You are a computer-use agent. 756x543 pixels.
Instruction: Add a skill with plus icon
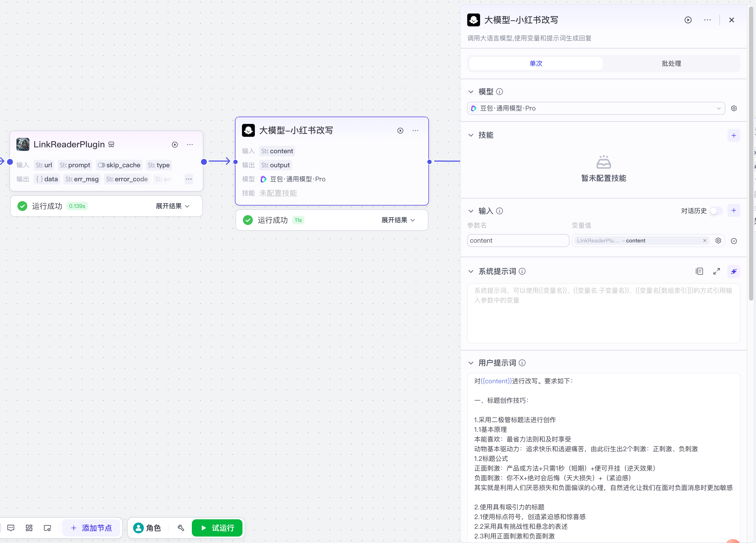tap(734, 135)
